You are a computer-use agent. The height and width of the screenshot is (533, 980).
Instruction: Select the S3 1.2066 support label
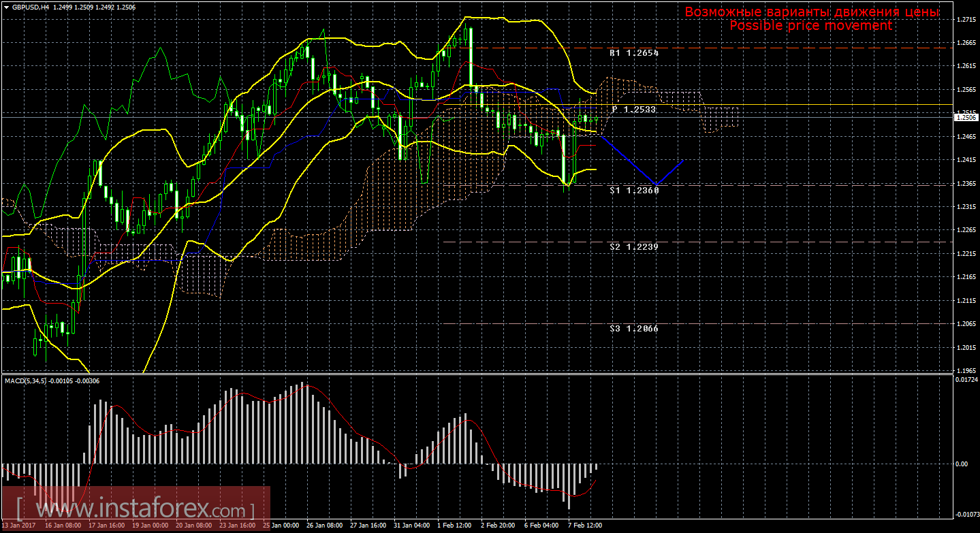pos(633,329)
